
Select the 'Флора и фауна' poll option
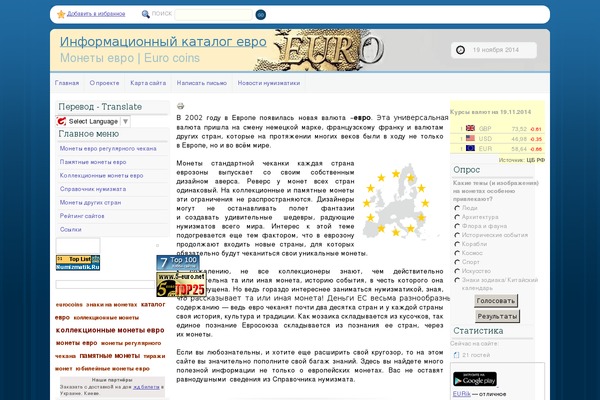pyautogui.click(x=457, y=226)
